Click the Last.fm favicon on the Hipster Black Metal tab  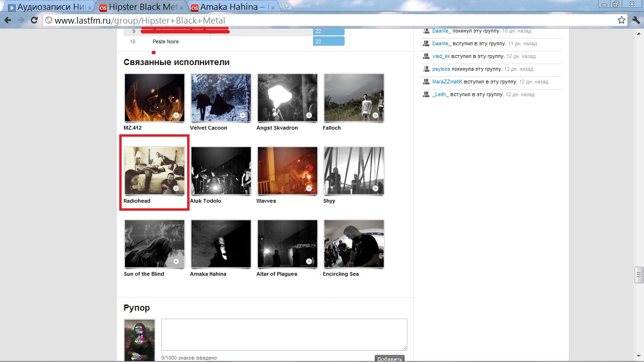click(103, 7)
